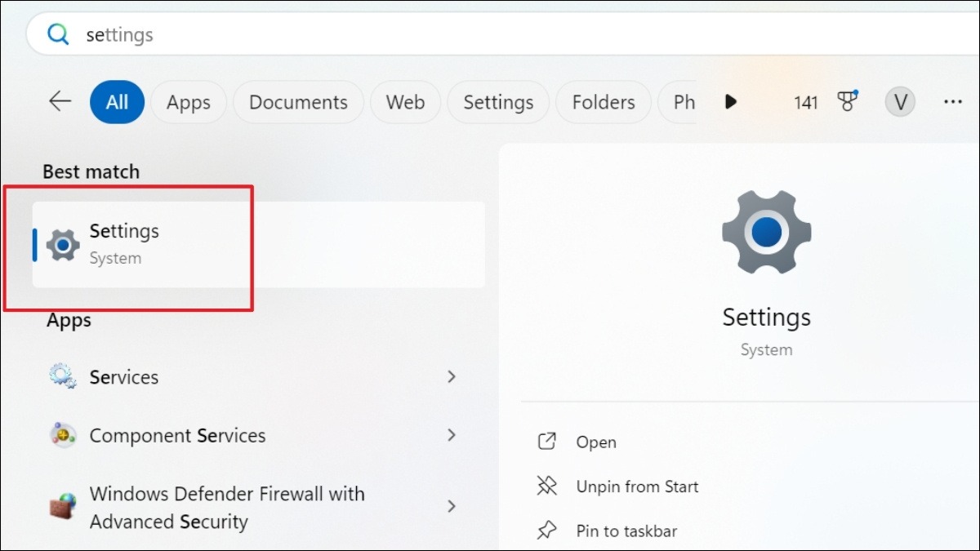Click the search magnifier icon
Viewport: 980px width, 551px height.
59,34
